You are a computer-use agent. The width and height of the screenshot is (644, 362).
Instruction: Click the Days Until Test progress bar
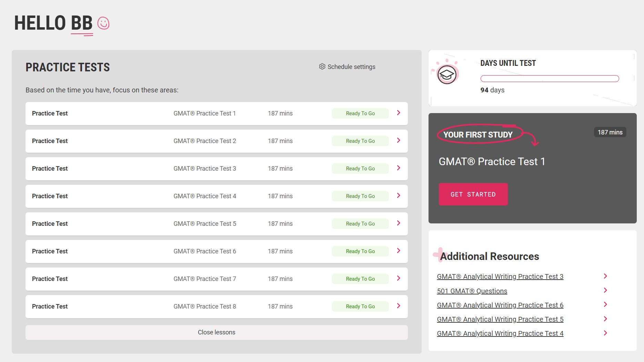[550, 79]
